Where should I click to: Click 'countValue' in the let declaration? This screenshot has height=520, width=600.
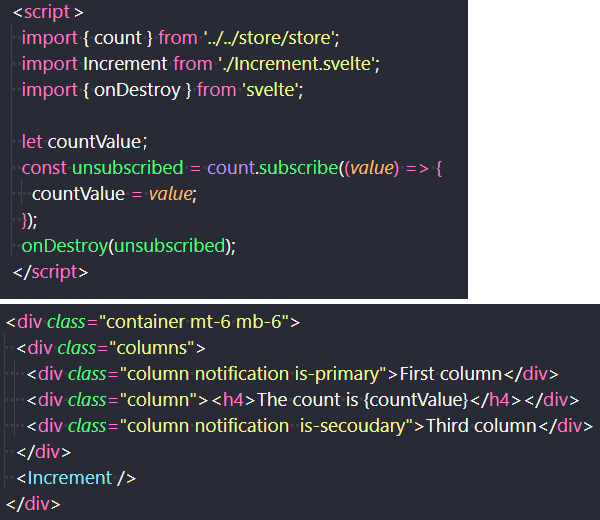coord(95,142)
